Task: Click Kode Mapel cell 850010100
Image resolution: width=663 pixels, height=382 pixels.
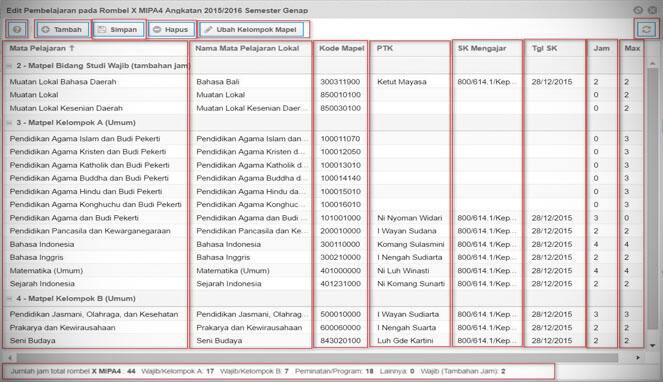Action: click(x=340, y=95)
